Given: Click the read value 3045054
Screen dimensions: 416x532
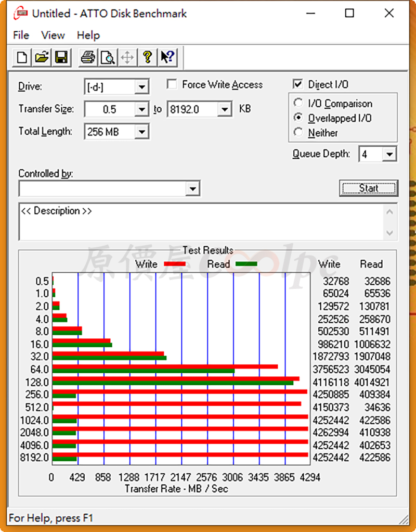Looking at the screenshot, I should coord(372,369).
